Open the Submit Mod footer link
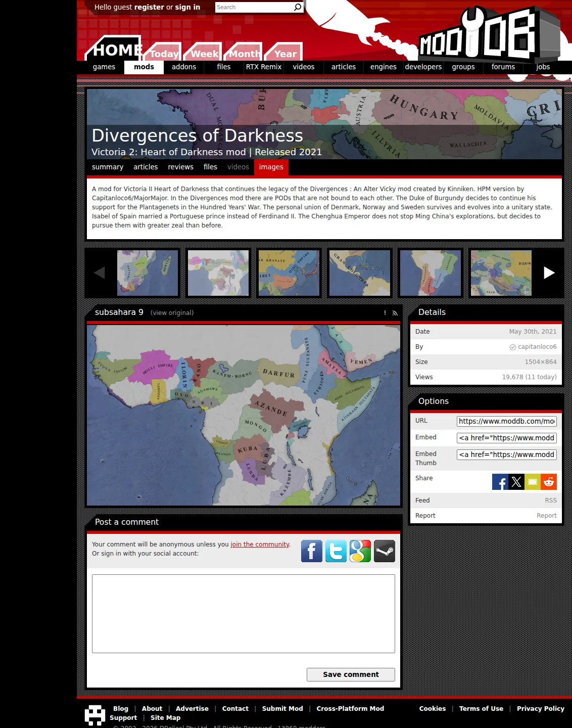The width and height of the screenshot is (572, 728). 282,709
